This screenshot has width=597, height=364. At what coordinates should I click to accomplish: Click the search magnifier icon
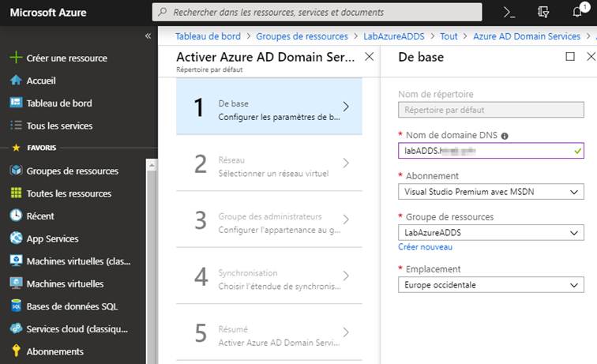point(162,12)
